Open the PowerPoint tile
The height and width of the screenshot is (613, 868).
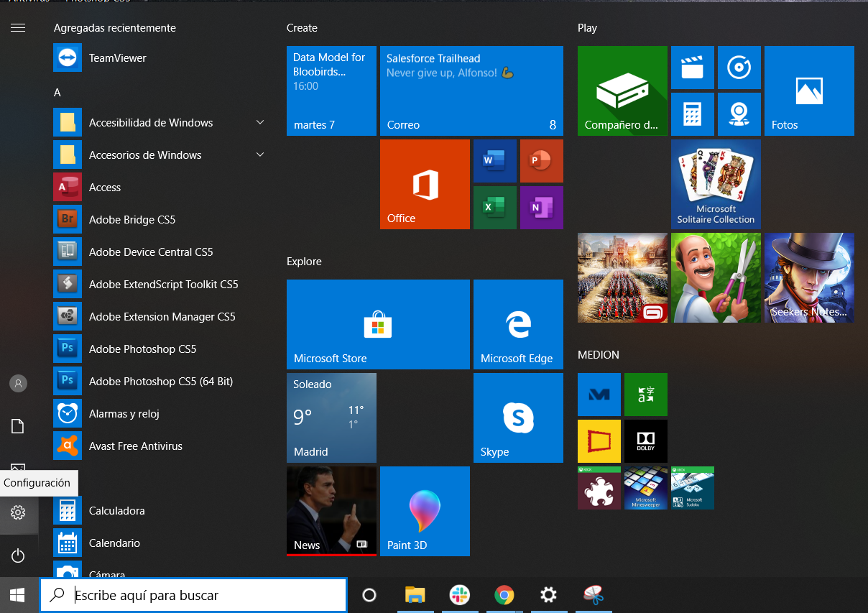pyautogui.click(x=542, y=161)
